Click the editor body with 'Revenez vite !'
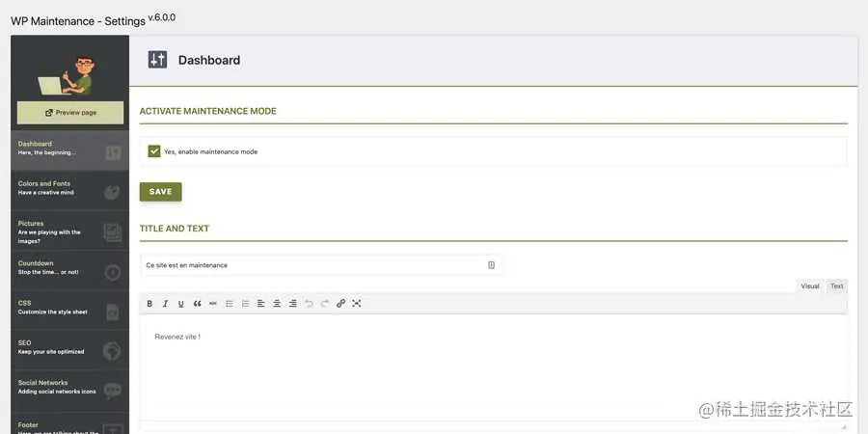The width and height of the screenshot is (868, 434). pyautogui.click(x=493, y=368)
